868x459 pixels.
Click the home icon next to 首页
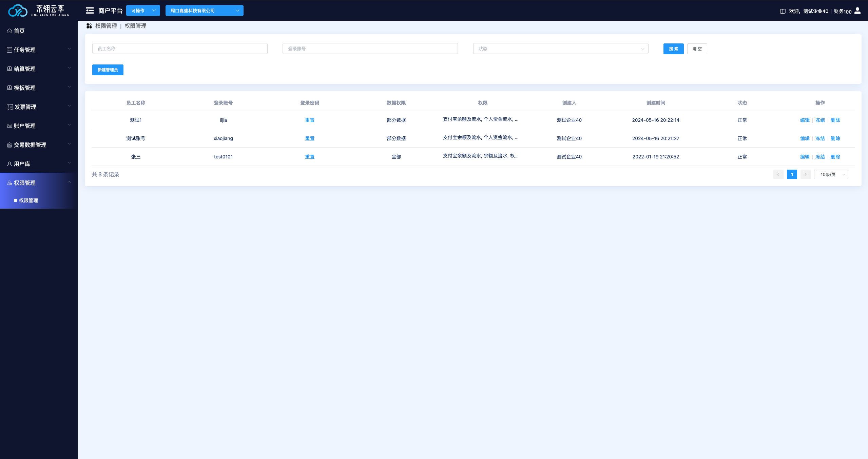(9, 31)
